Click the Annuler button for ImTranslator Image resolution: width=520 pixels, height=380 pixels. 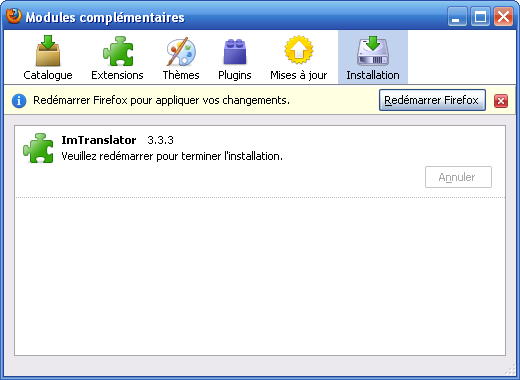[458, 177]
